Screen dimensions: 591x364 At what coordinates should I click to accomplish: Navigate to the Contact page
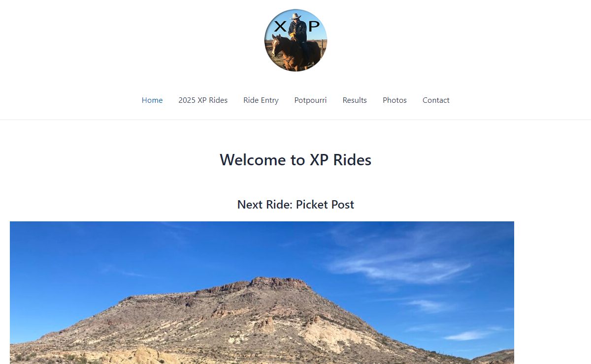(436, 100)
